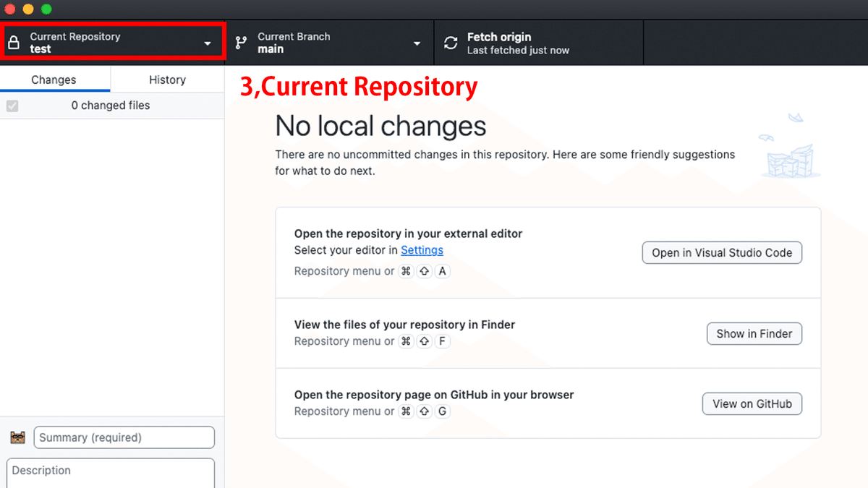Viewport: 868px width, 488px height.
Task: Click the 'Fetch origin' label
Action: click(499, 37)
